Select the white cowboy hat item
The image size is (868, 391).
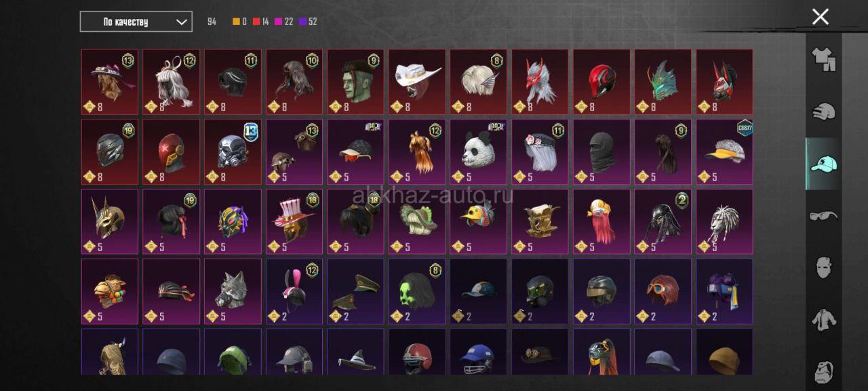(x=417, y=81)
